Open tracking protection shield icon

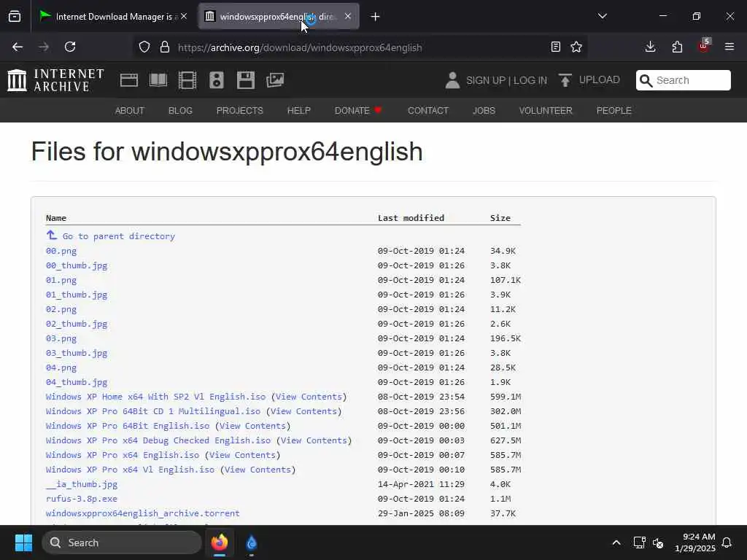(144, 47)
